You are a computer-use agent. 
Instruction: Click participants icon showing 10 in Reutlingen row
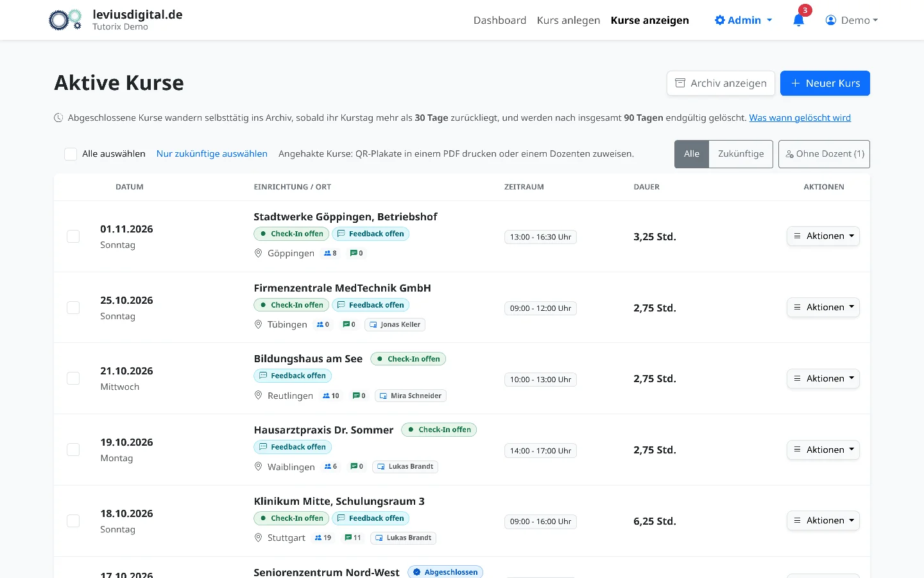(326, 396)
